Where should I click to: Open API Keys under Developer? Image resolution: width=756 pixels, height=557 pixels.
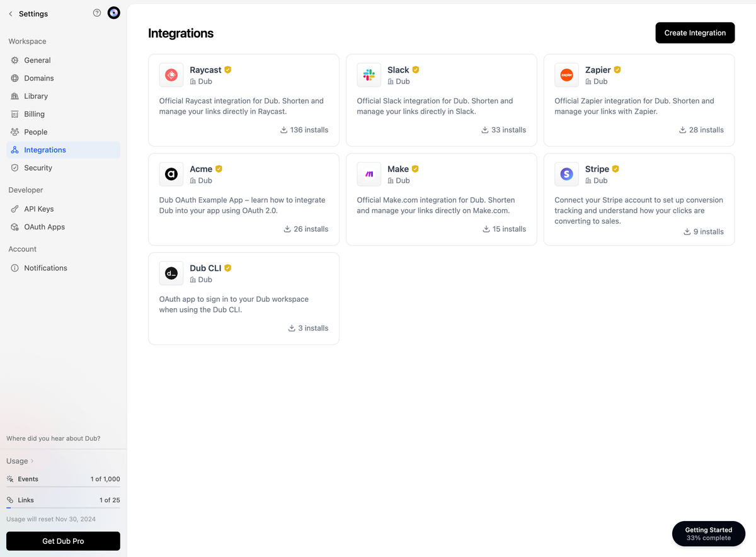pos(38,209)
